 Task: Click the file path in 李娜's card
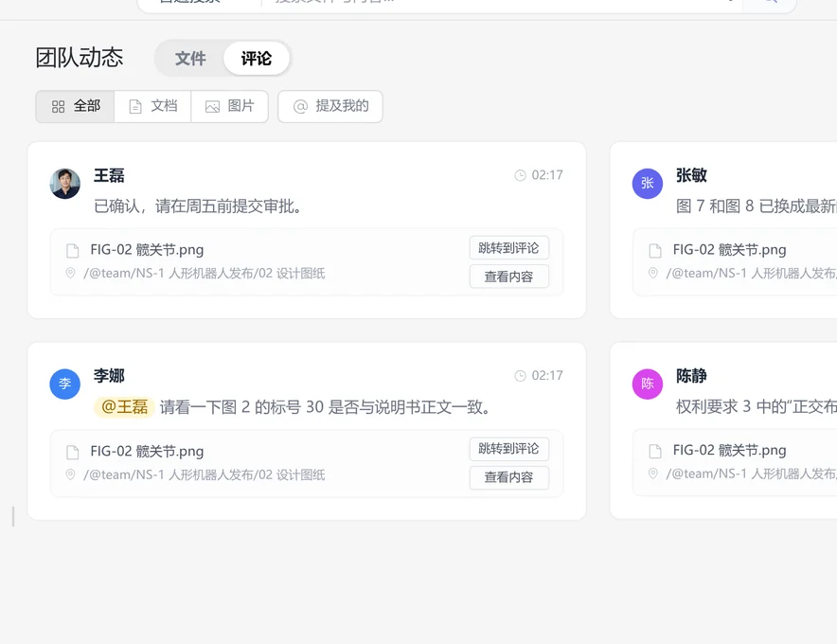point(204,474)
